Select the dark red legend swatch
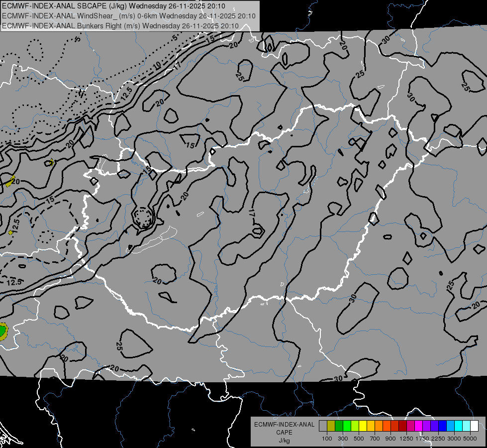 click(402, 426)
